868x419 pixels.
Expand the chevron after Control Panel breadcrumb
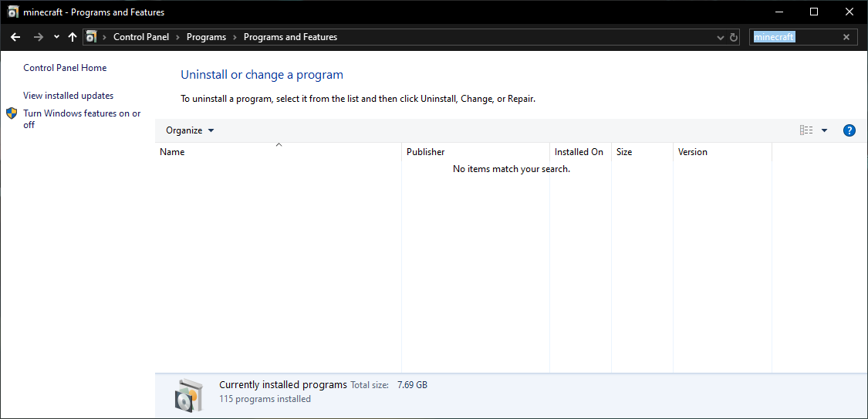(178, 37)
